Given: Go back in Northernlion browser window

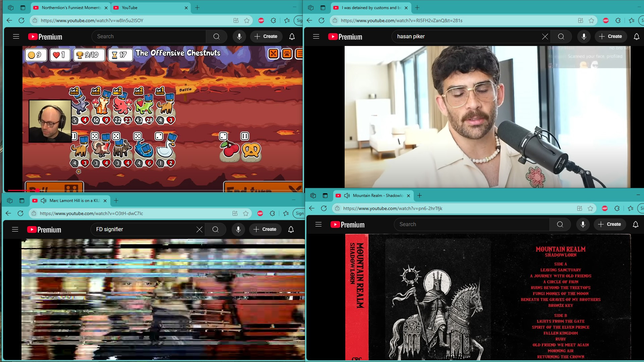Looking at the screenshot, I should (x=9, y=20).
